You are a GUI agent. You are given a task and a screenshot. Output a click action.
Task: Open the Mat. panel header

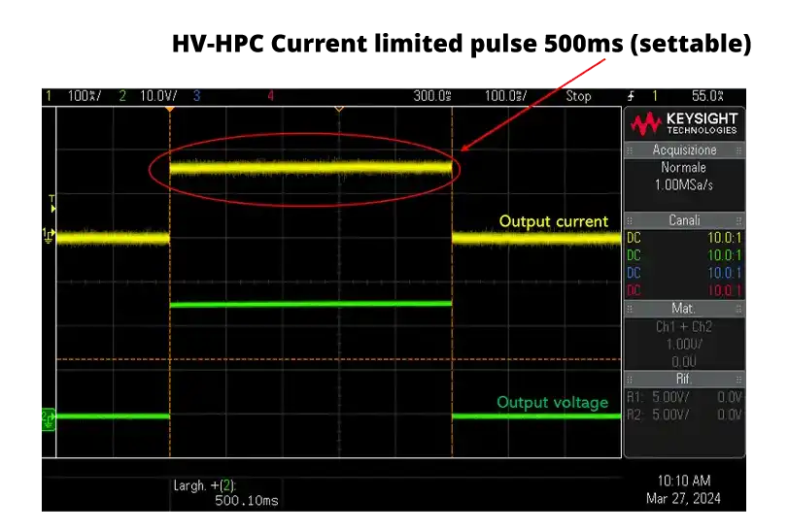(684, 308)
